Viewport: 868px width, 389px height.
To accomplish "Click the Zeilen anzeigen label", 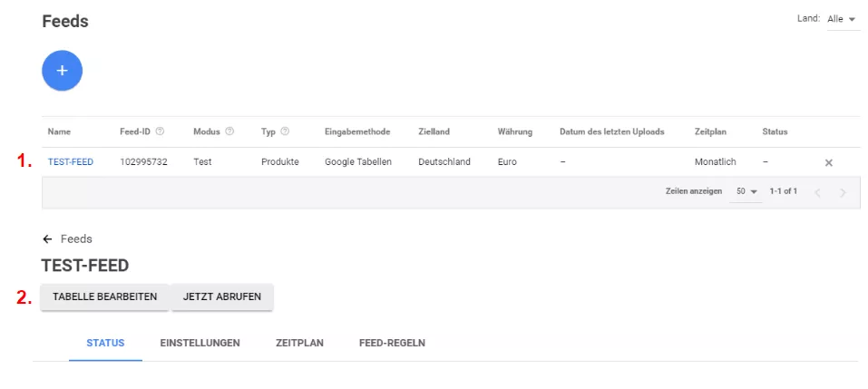I will tap(694, 191).
